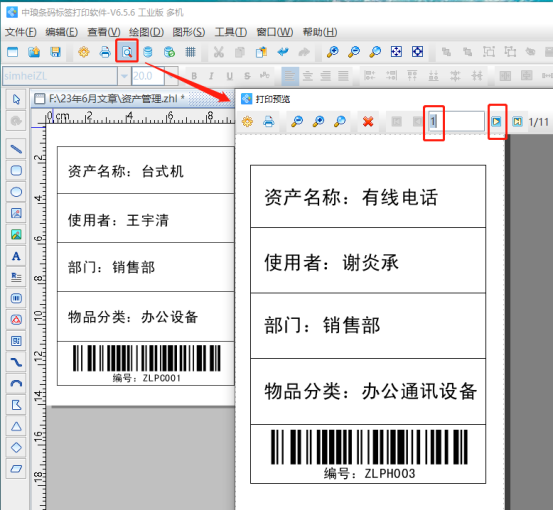The width and height of the screenshot is (554, 511).
Task: Set center text alignment
Action: [x=308, y=76]
